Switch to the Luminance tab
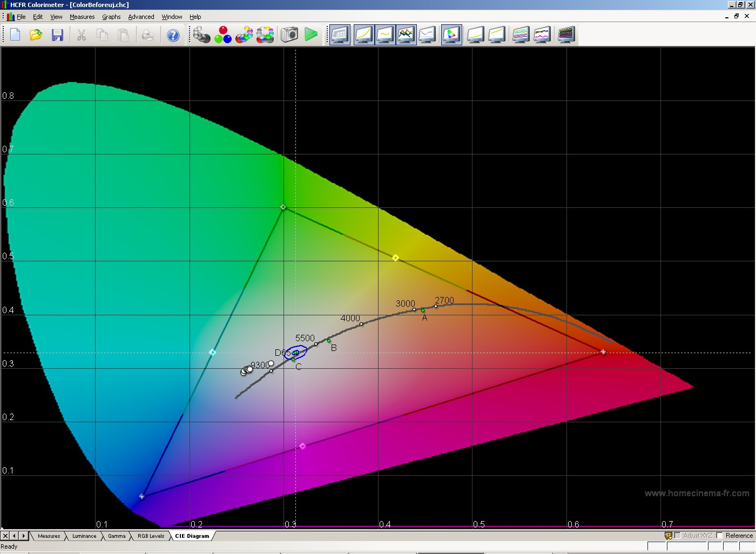This screenshot has height=554, width=756. coord(84,536)
